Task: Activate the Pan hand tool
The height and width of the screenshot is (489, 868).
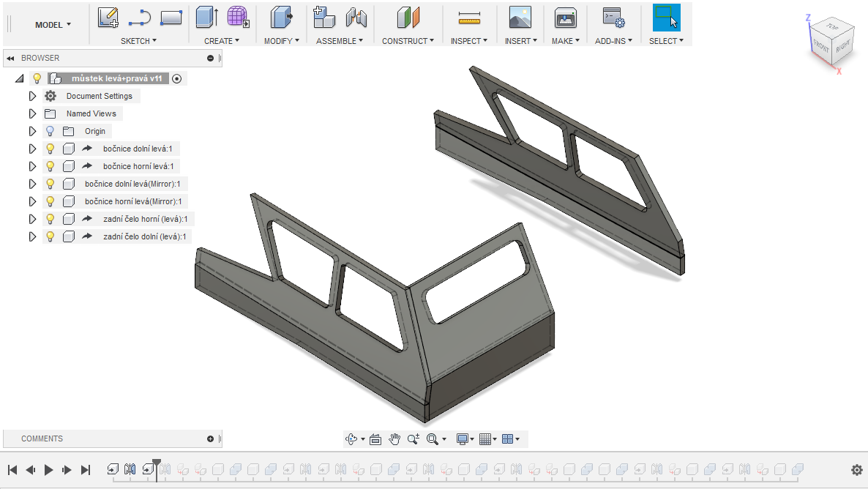Action: 394,439
